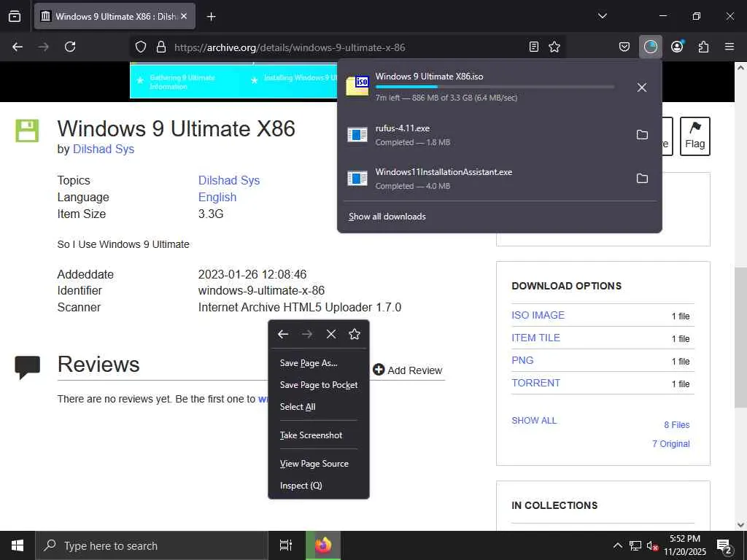Choose Save Page As... menu item
Viewport: 747px width, 560px height.
tap(319, 363)
